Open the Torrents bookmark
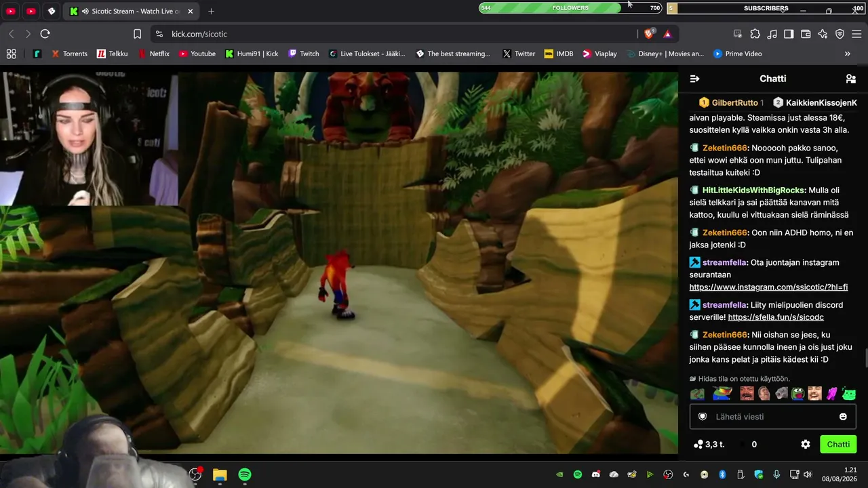The width and height of the screenshot is (868, 488). coord(69,54)
